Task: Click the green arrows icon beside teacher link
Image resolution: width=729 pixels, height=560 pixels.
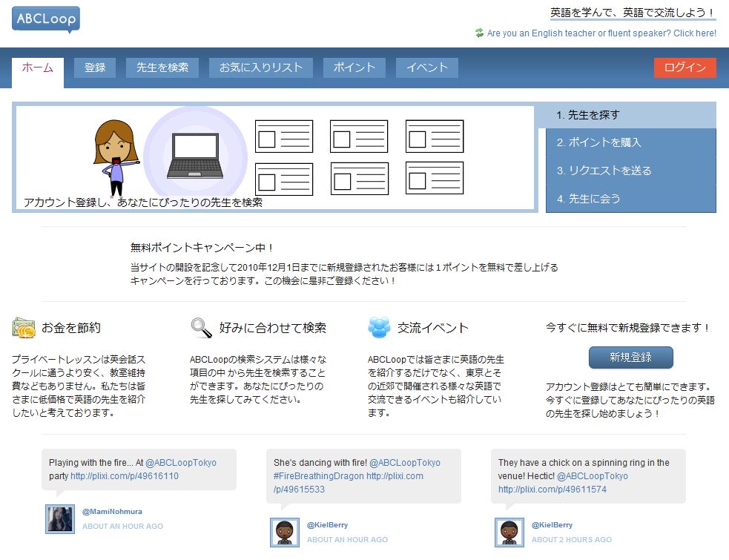Action: click(479, 33)
